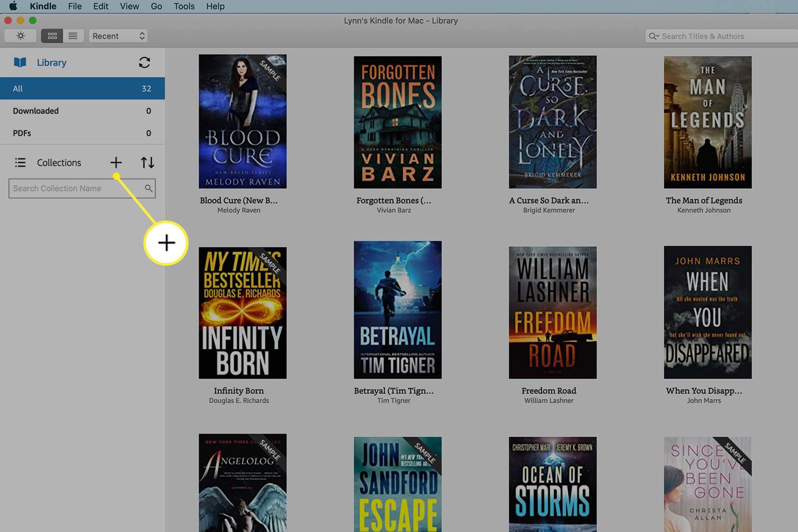Open the Betrayal Tim Tigner cover

click(x=398, y=310)
